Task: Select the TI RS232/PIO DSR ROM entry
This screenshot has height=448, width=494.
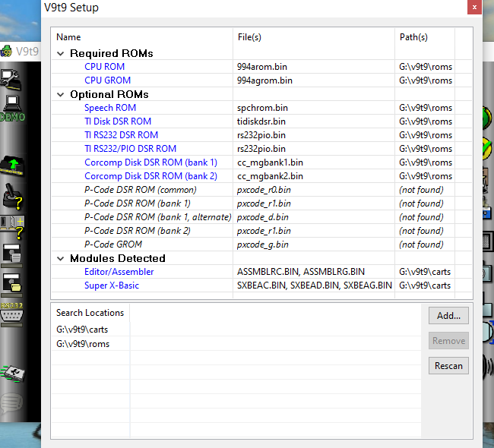Action: click(130, 149)
